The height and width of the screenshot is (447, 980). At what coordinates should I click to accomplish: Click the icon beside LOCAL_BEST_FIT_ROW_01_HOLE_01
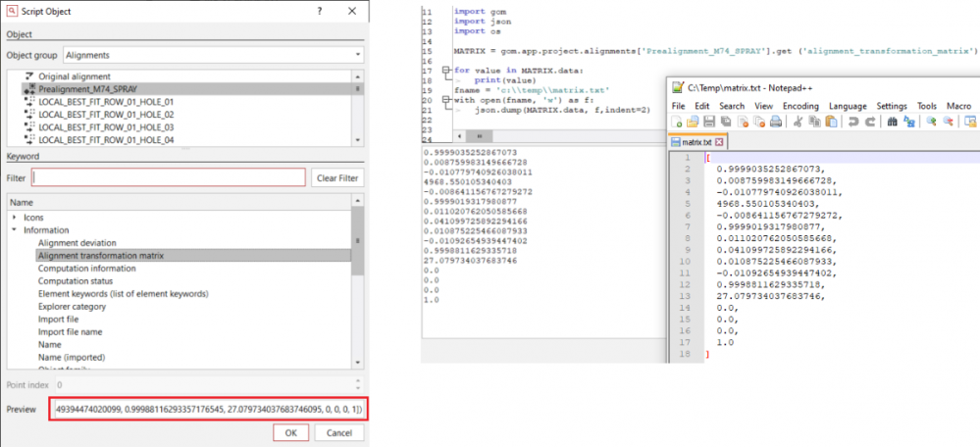tap(28, 102)
